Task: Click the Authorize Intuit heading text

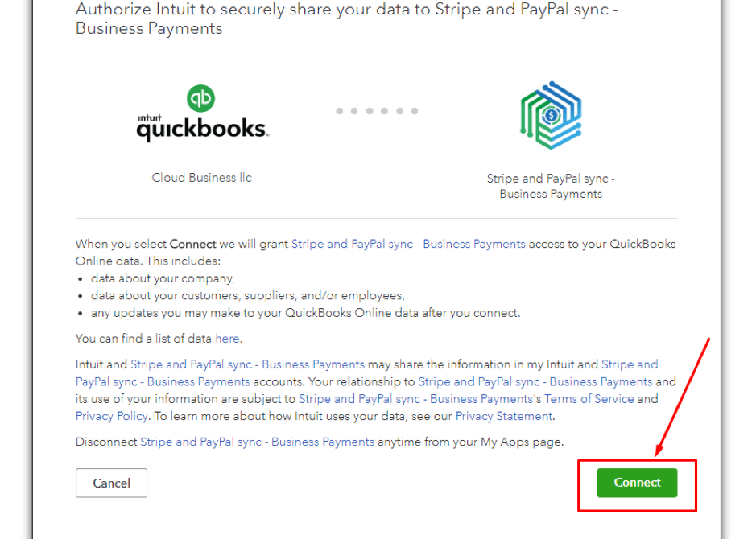Action: pyautogui.click(x=347, y=19)
